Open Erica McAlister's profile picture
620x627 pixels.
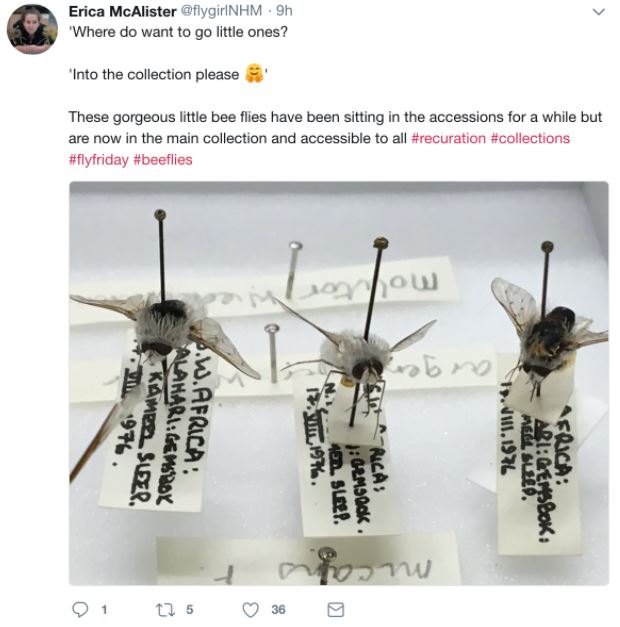pos(32,29)
